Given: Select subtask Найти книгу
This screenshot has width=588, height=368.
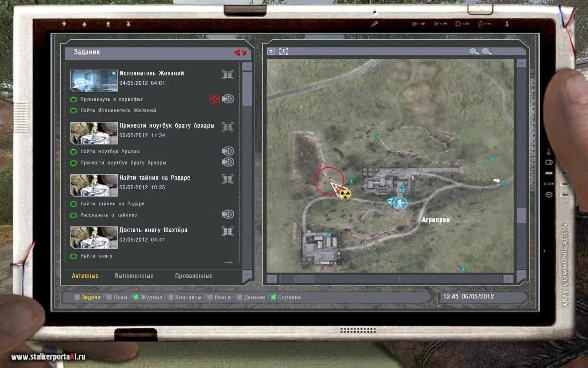Looking at the screenshot, I should coord(96,256).
